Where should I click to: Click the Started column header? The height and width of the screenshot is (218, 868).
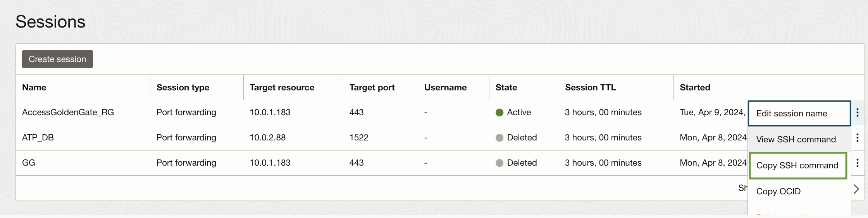click(x=695, y=87)
